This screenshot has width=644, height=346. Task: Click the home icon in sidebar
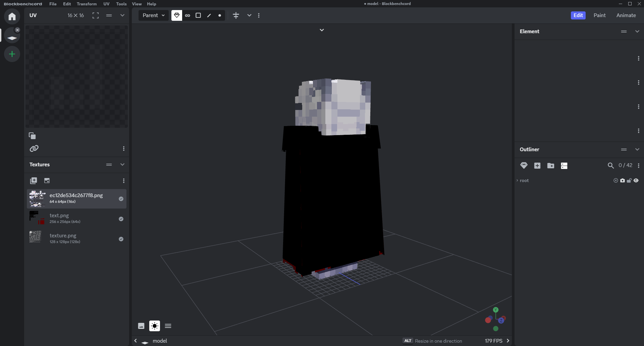(12, 16)
